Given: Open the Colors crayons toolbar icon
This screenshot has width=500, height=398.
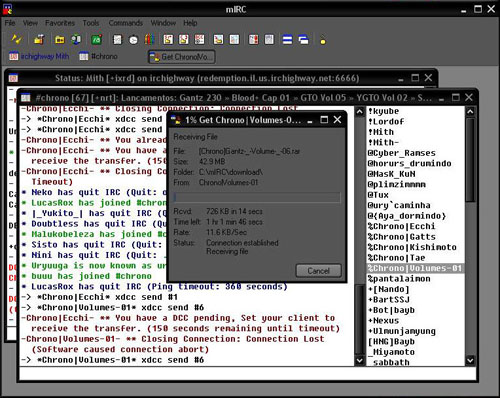Looking at the screenshot, I should pos(149,39).
